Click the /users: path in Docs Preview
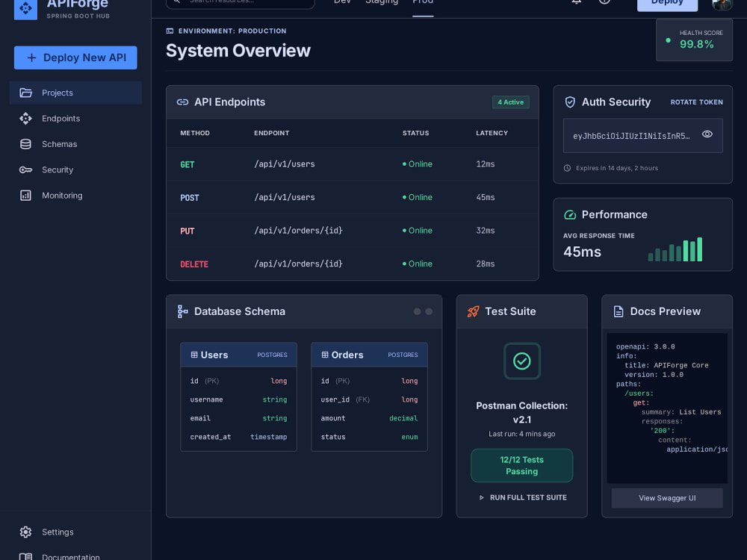Image resolution: width=747 pixels, height=560 pixels. tap(639, 393)
